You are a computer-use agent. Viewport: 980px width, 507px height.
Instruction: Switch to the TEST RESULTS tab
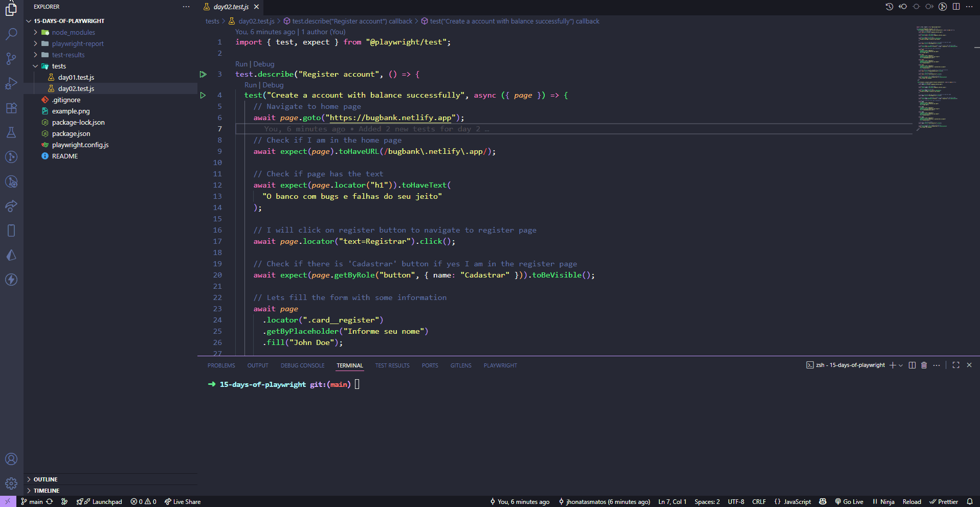pos(392,366)
